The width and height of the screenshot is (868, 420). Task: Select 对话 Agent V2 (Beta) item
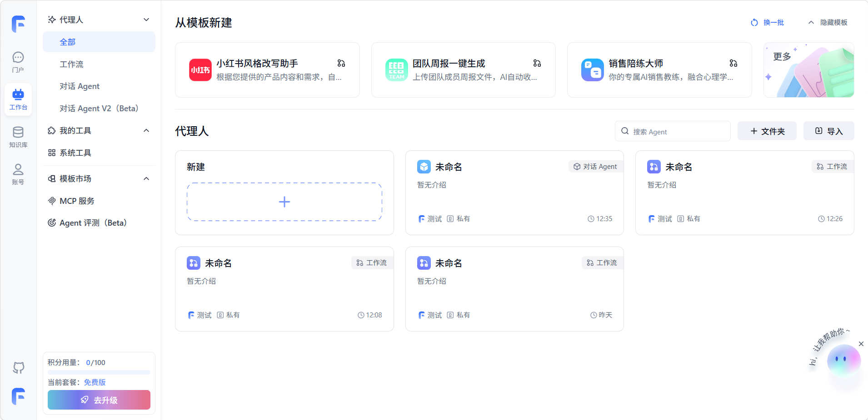(x=99, y=109)
